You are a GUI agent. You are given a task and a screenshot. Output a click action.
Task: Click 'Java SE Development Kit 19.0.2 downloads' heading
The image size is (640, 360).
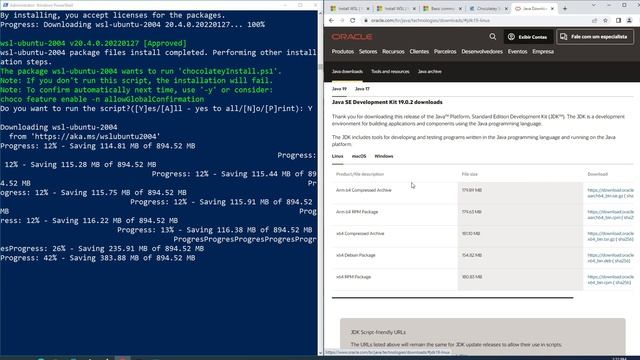click(387, 102)
